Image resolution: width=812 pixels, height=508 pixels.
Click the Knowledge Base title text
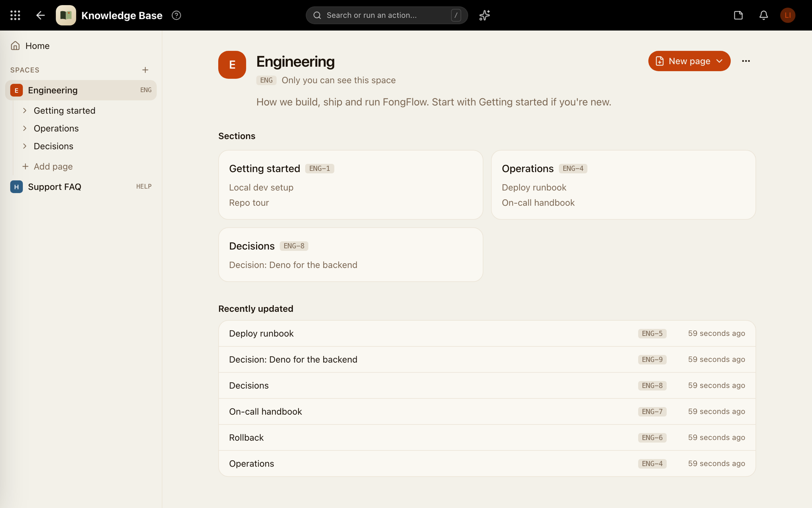[x=122, y=15]
